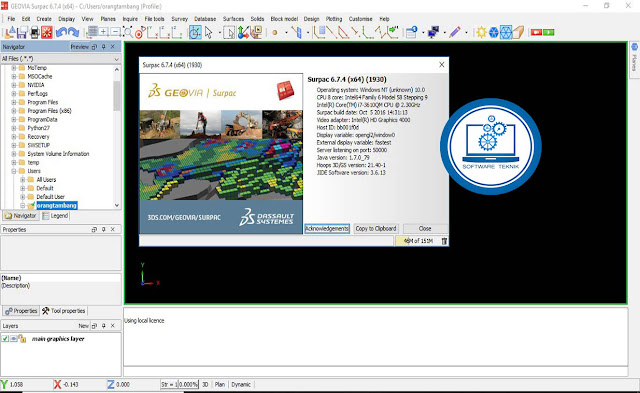This screenshot has height=393, width=640.
Task: Select the Recovery folder row
Action: pyautogui.click(x=38, y=137)
